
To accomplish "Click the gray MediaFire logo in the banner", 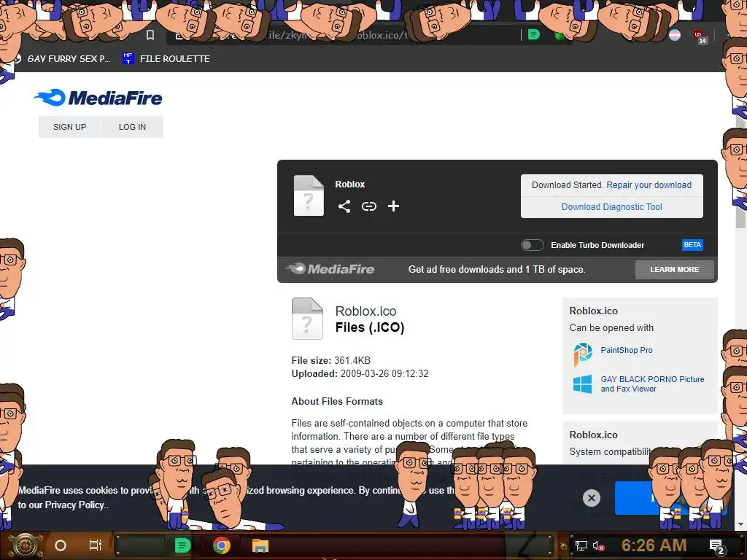I will click(330, 269).
